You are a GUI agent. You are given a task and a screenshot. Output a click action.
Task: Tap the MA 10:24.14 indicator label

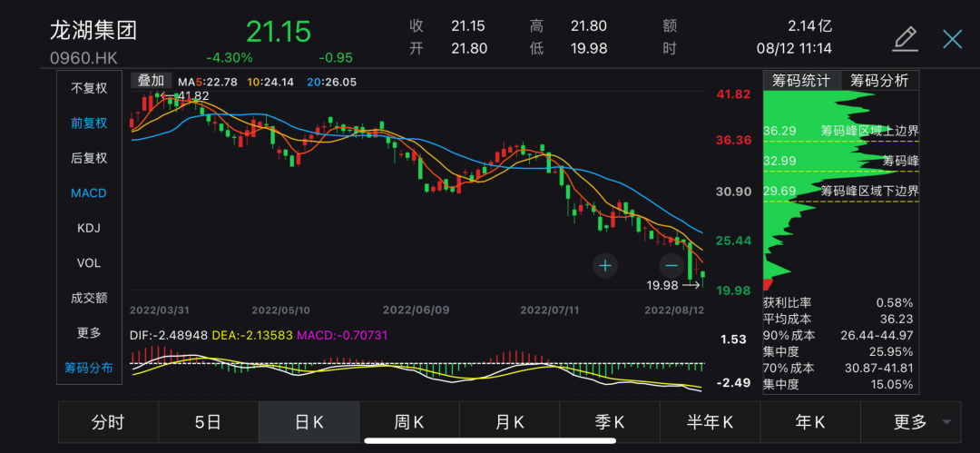tap(270, 82)
